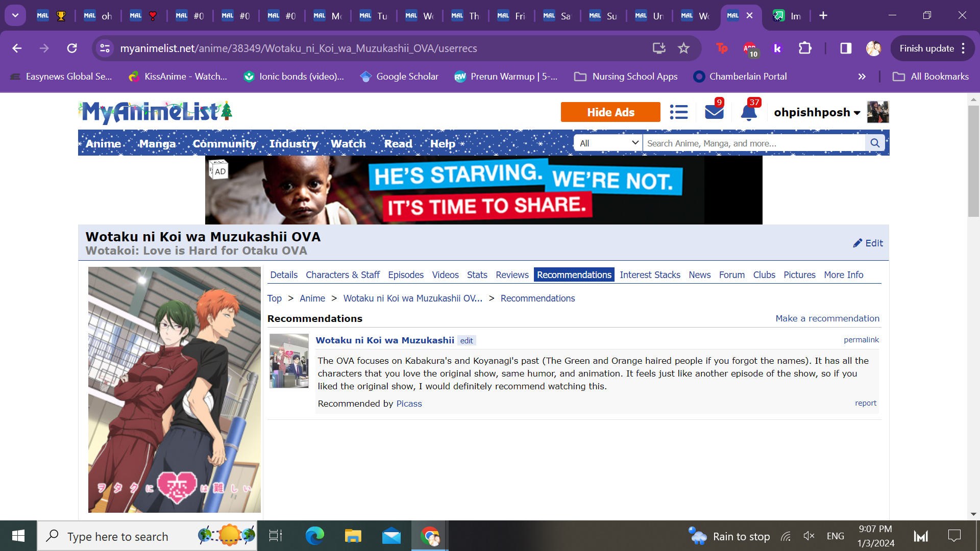Open the Wotaku ni Koi wa Muzukashii recommendation title
The height and width of the screenshot is (551, 980).
pos(385,340)
